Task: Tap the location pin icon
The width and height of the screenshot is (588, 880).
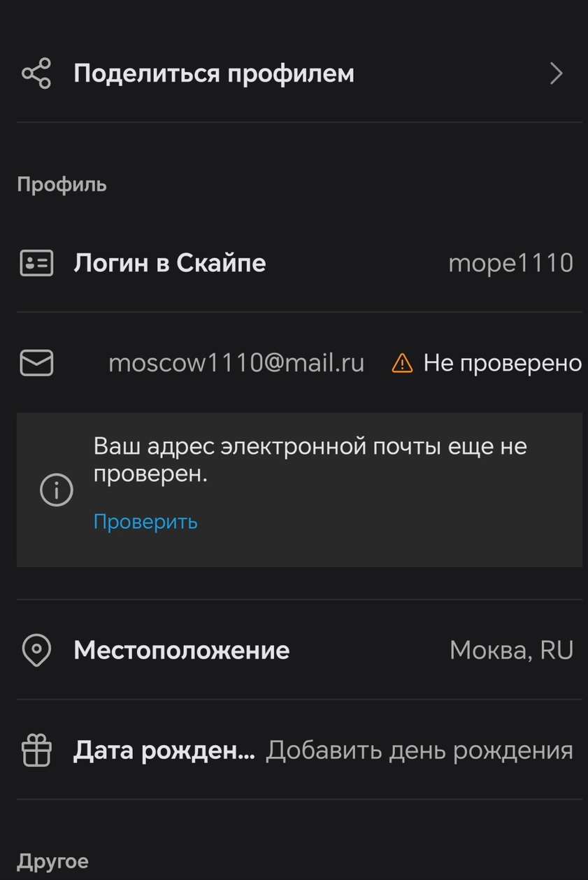Action: tap(36, 651)
